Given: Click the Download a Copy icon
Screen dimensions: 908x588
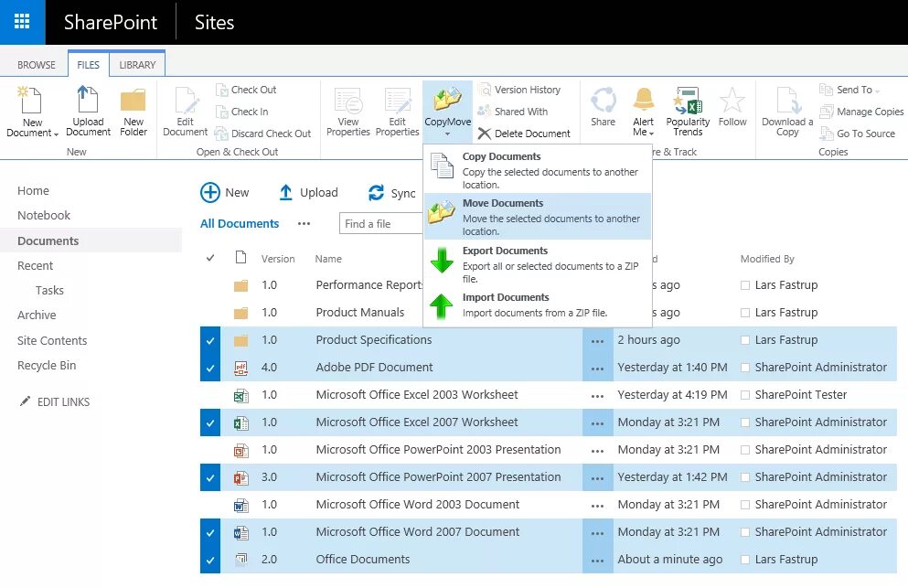Looking at the screenshot, I should (x=787, y=112).
